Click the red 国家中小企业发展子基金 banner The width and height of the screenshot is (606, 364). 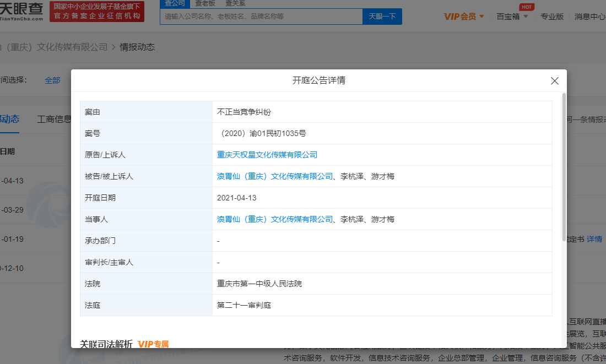click(97, 12)
